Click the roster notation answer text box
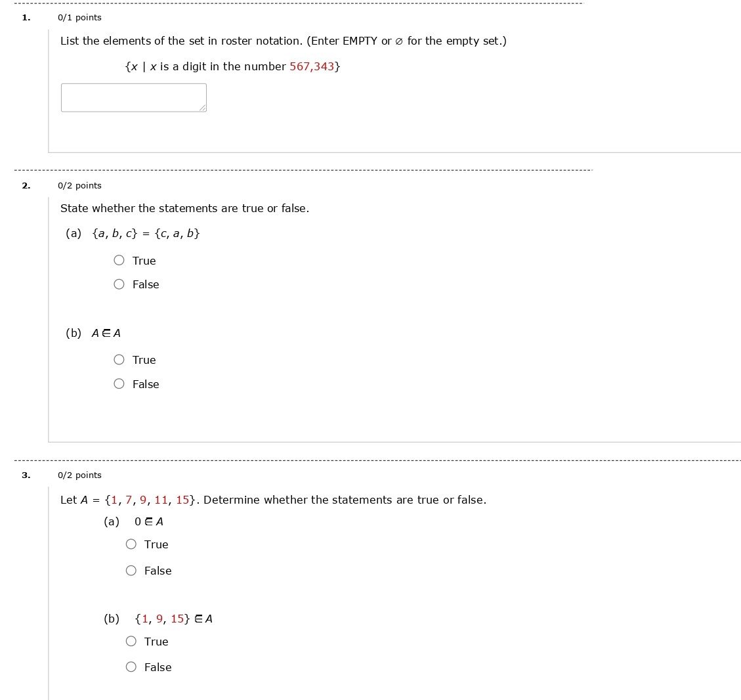Image resolution: width=741 pixels, height=700 pixels. [133, 97]
